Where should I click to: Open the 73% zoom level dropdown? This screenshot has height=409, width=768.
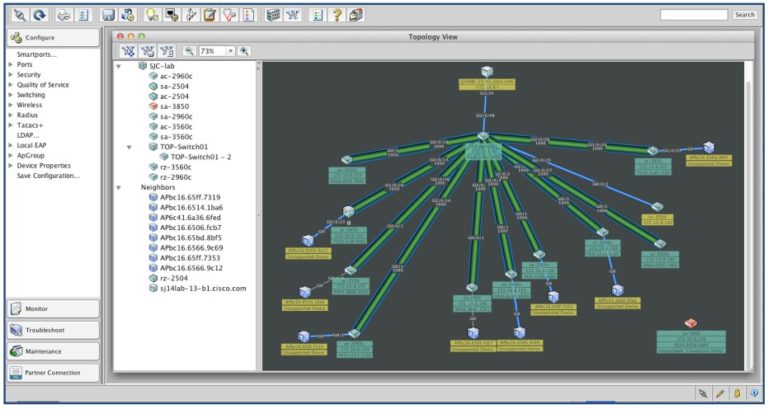pos(230,51)
